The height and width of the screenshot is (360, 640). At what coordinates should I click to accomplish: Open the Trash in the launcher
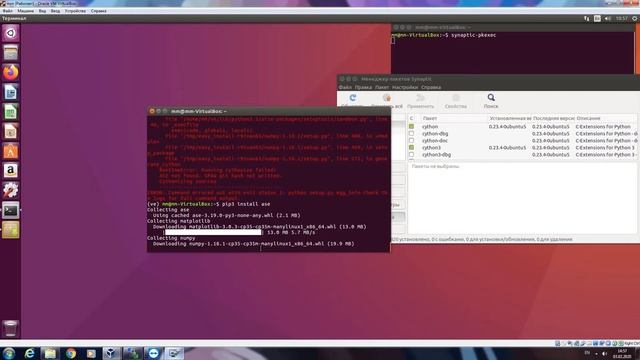11,328
